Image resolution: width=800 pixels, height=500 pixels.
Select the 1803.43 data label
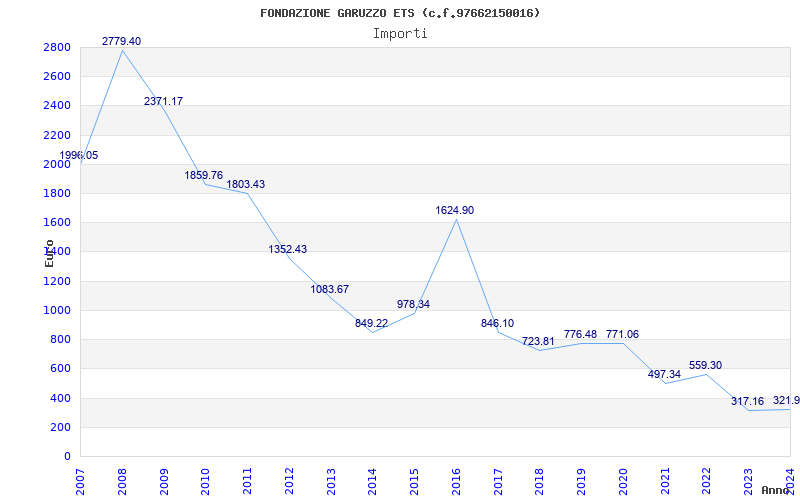click(x=246, y=184)
